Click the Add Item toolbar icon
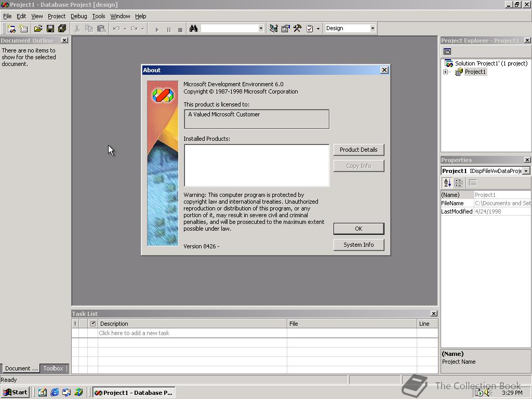This screenshot has height=399, width=532. (x=23, y=29)
